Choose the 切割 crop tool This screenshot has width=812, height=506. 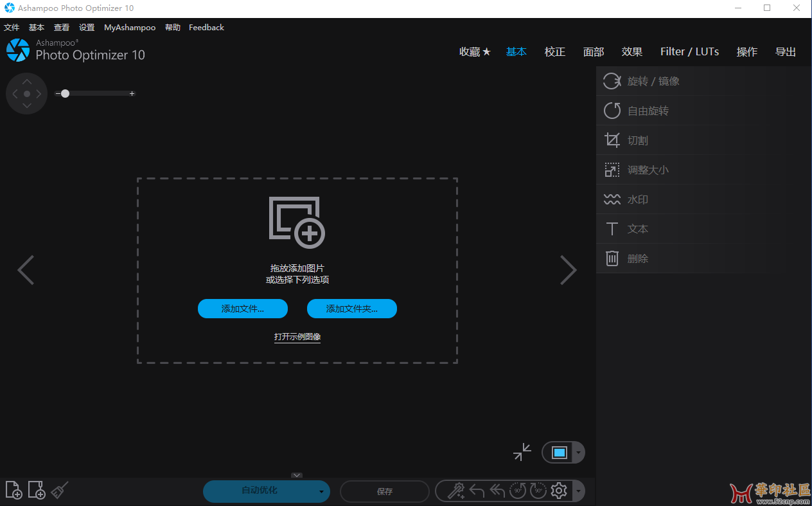[704, 140]
